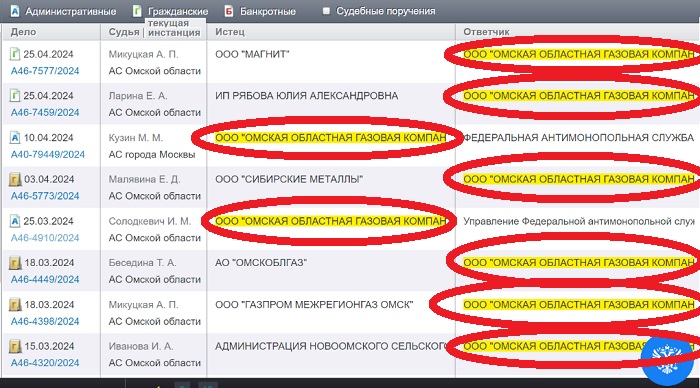This screenshot has height=388, width=700.
Task: Click the icon beside 03.04.2024 case
Action: click(x=15, y=179)
